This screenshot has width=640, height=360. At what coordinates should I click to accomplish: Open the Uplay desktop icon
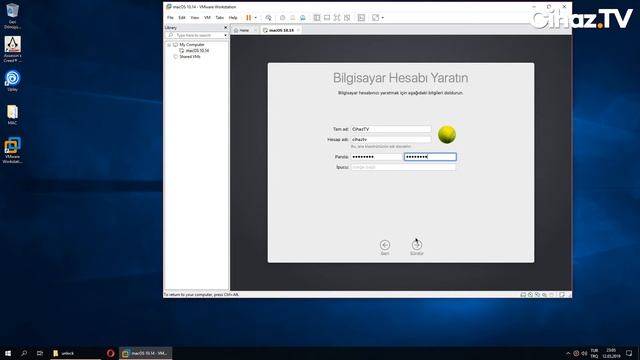(12, 80)
